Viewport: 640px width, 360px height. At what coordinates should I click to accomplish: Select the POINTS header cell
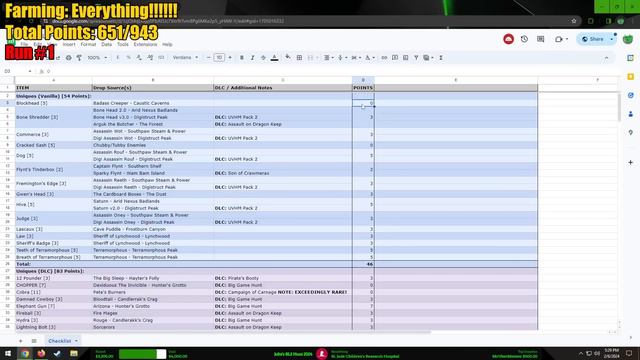[x=363, y=88]
